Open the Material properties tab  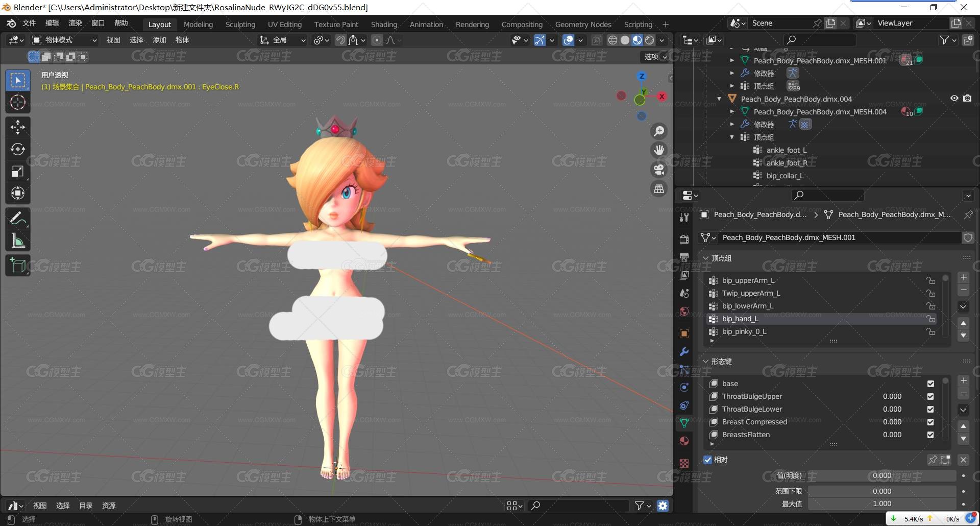coord(684,441)
